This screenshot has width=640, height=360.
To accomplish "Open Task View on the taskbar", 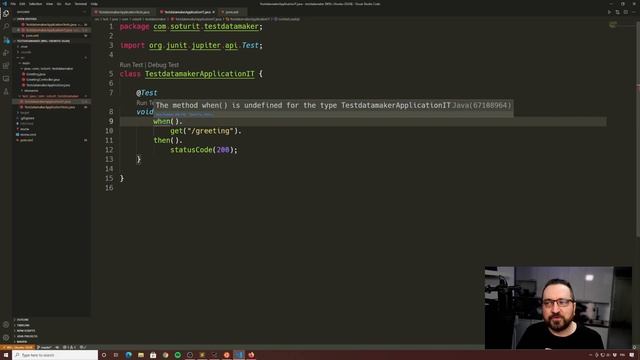I will (116, 355).
